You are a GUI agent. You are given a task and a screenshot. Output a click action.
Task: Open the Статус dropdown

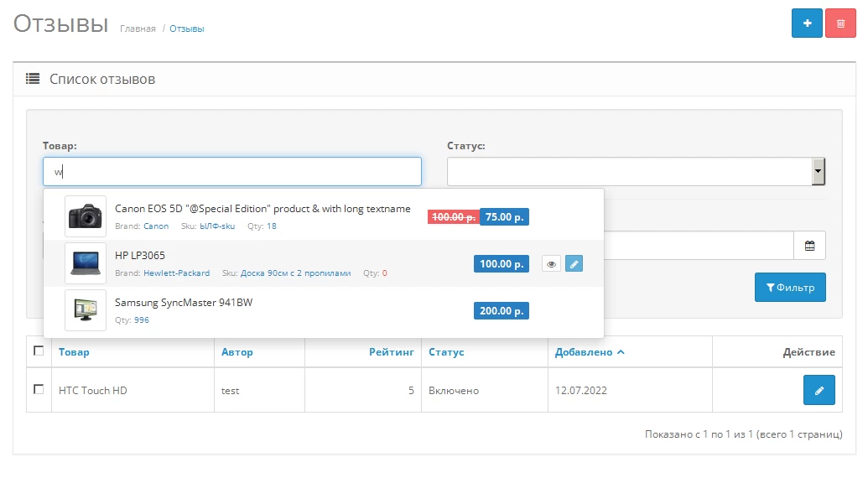click(x=636, y=172)
